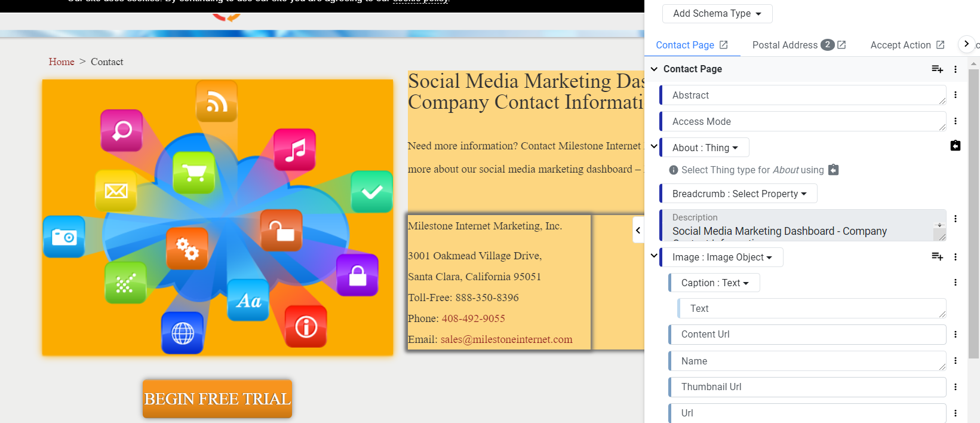Open Accept Action tab's external link icon

click(940, 45)
